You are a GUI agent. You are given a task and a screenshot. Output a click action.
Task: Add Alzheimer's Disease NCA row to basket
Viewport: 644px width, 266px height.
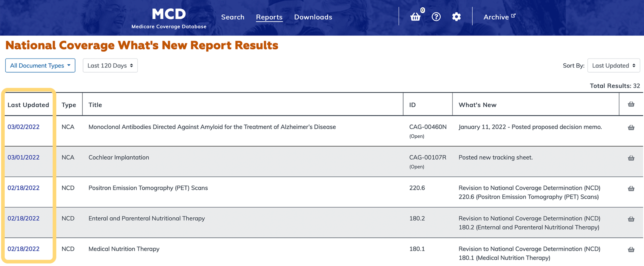pyautogui.click(x=631, y=127)
